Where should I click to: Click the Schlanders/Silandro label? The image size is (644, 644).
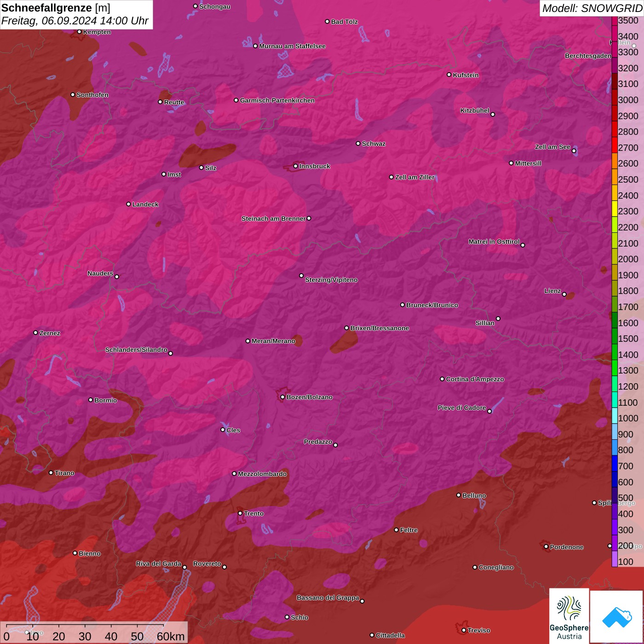pos(136,350)
